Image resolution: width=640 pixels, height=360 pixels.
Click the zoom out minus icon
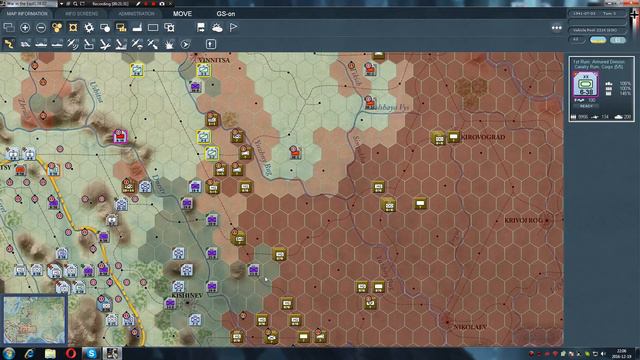pos(41,28)
